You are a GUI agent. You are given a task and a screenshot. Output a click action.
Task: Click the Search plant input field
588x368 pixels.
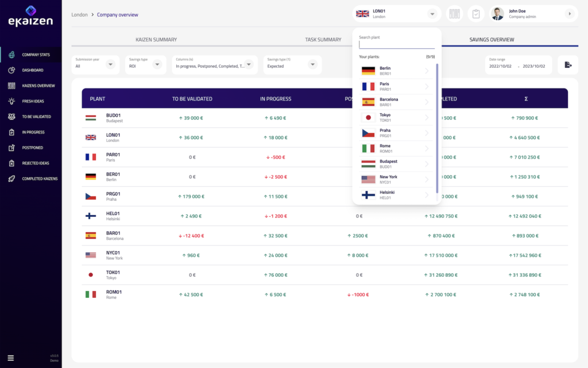(397, 44)
